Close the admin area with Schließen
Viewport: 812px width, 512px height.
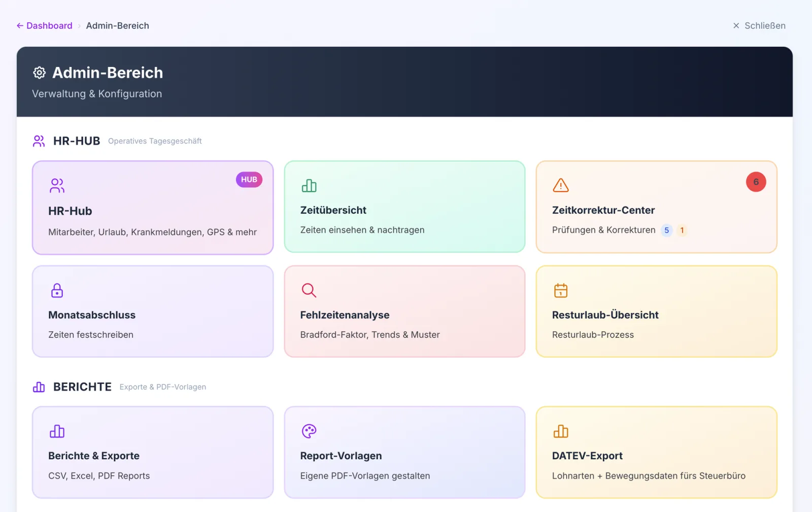[759, 25]
